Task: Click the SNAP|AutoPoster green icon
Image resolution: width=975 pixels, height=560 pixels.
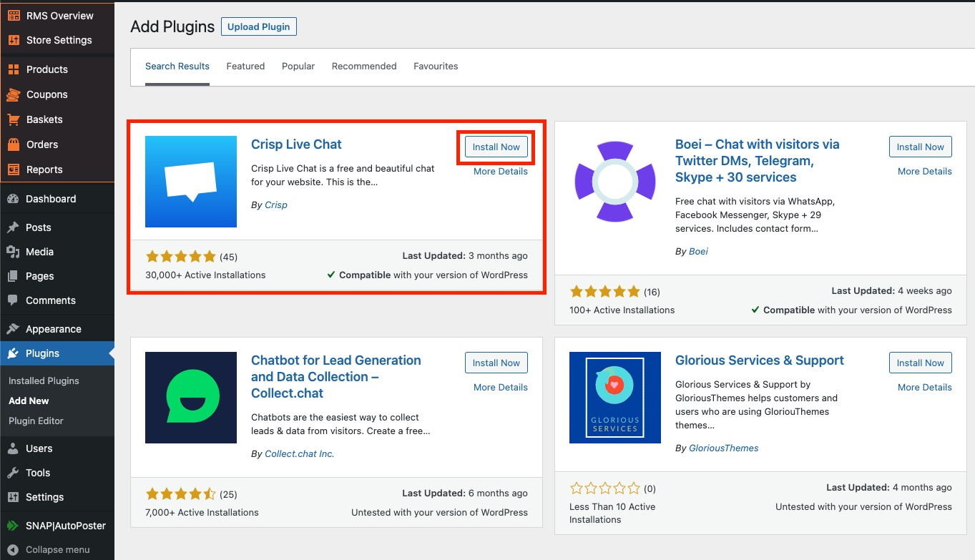Action: pos(13,526)
